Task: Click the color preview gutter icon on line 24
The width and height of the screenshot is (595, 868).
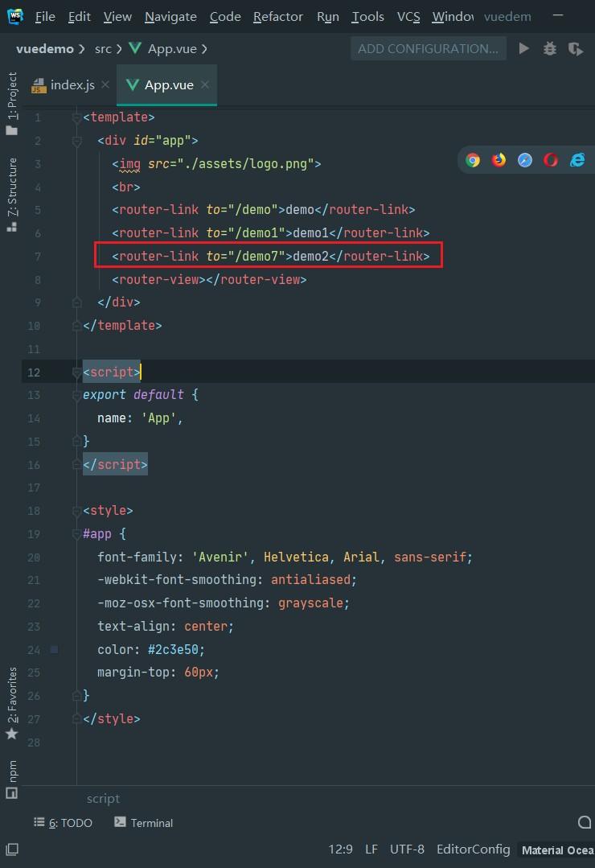Action: 54,649
